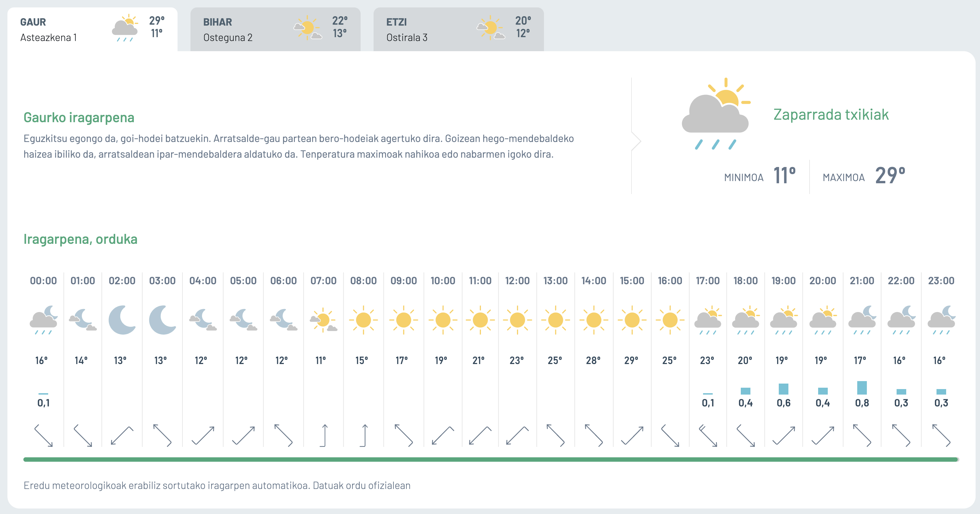Click the 14:00 hour label
980x514 pixels.
[594, 281]
